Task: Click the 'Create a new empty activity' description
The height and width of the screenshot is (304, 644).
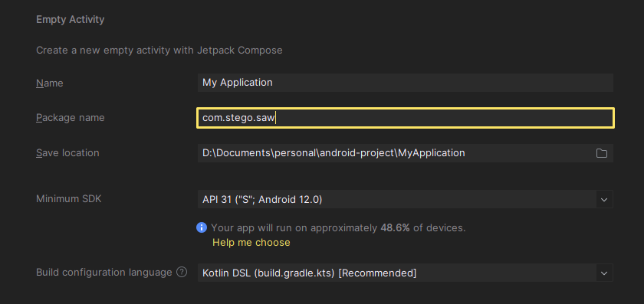Action: point(159,51)
